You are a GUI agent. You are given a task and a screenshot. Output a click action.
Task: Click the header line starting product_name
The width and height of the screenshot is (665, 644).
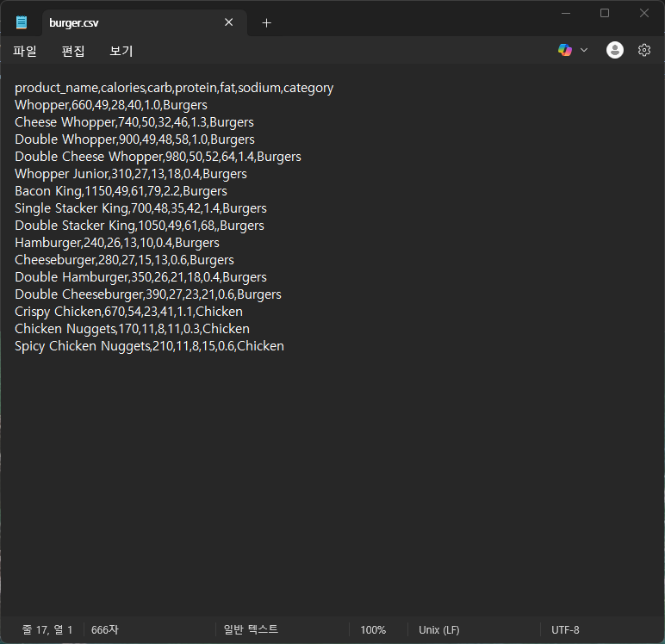174,88
